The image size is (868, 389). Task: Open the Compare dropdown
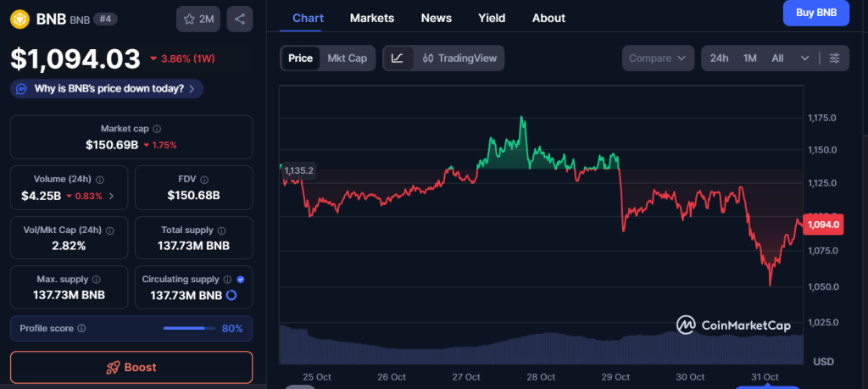[x=658, y=58]
